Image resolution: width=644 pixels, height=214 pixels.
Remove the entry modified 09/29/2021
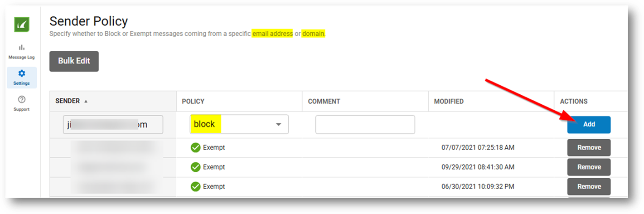click(589, 167)
